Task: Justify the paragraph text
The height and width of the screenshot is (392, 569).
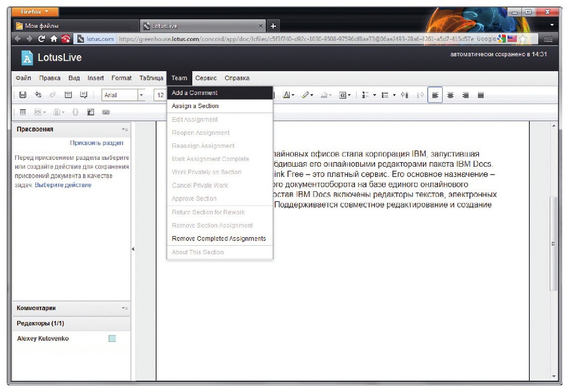Action: [x=481, y=96]
